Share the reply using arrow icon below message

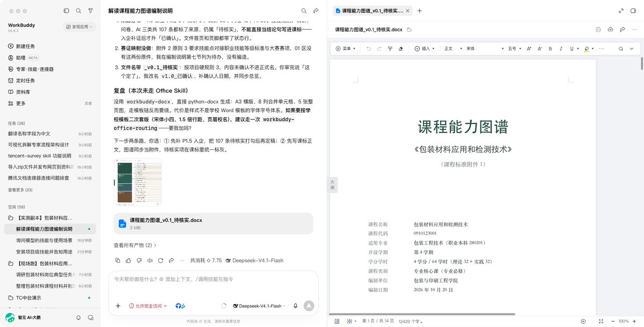[x=171, y=260]
